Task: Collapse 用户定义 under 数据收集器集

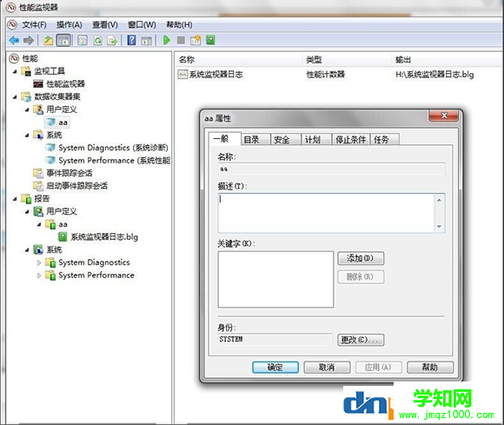Action: click(x=27, y=110)
